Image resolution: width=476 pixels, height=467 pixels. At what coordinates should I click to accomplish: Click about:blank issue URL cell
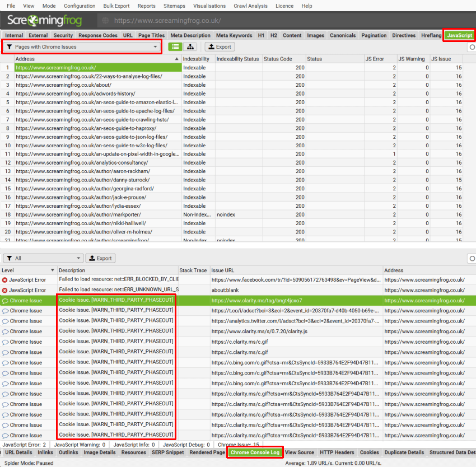click(296, 290)
